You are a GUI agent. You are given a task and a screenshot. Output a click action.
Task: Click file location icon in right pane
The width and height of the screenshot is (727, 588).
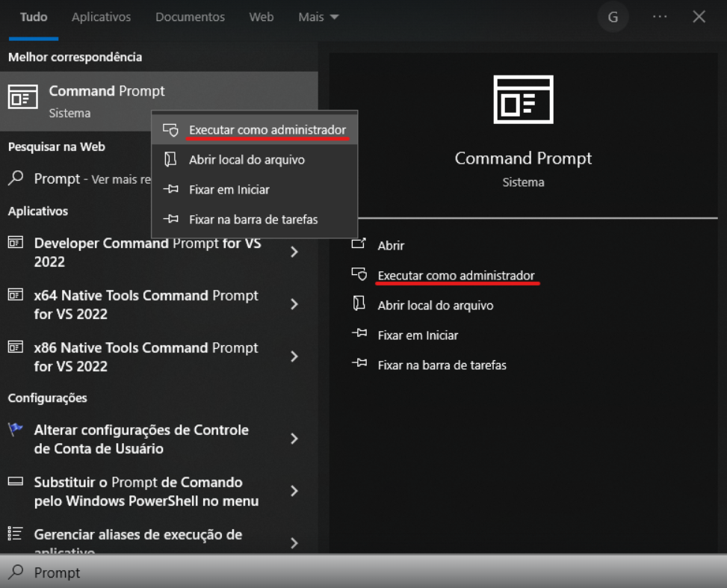(359, 303)
